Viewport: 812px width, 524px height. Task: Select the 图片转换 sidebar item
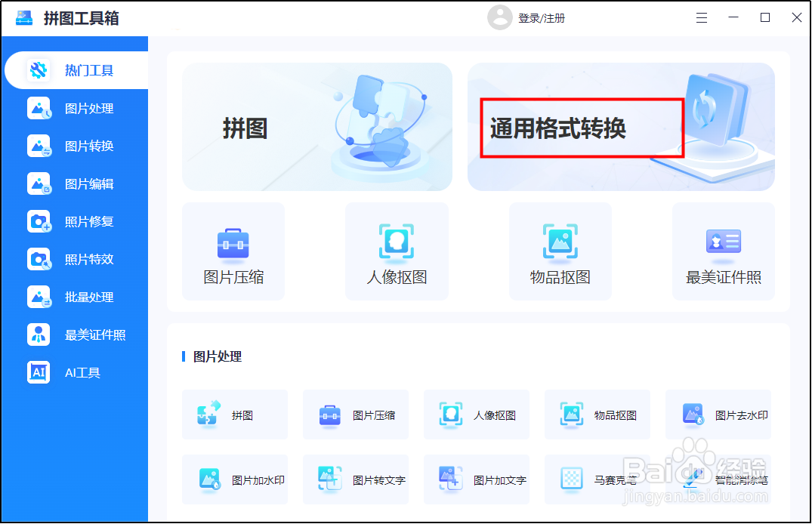(76, 146)
